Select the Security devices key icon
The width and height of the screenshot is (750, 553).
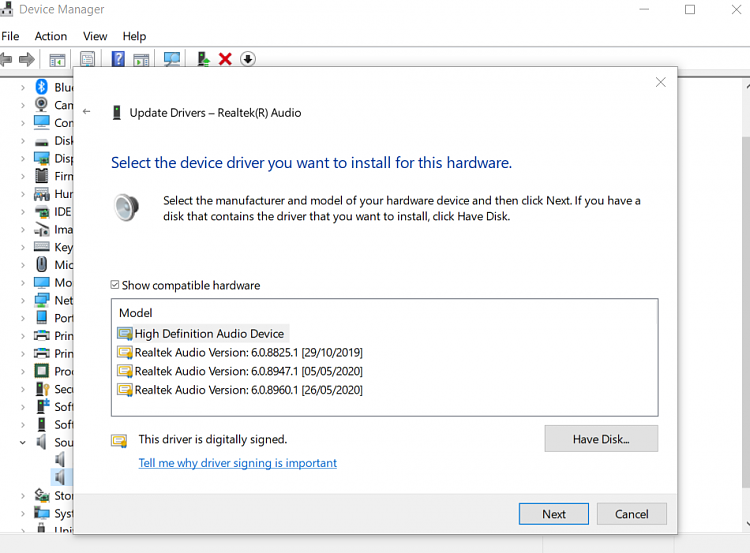click(43, 389)
